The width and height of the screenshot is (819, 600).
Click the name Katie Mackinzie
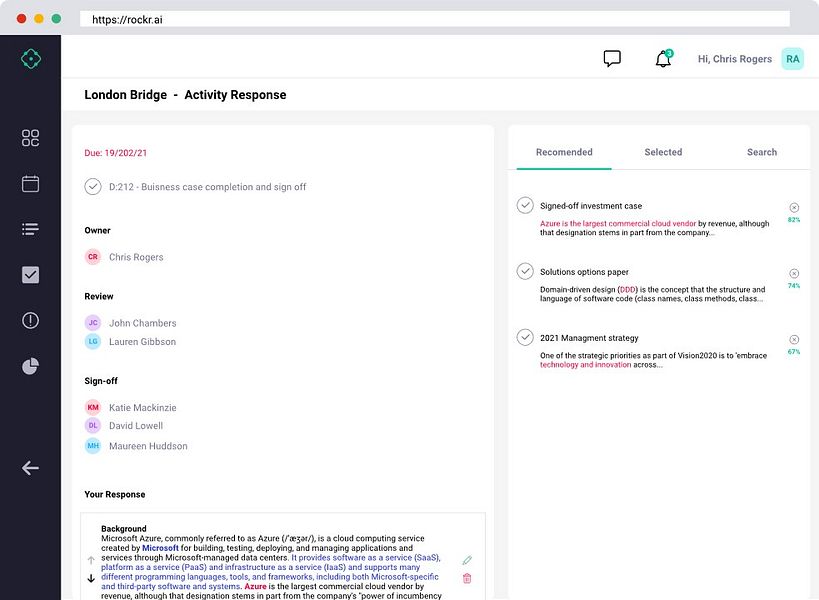coord(143,408)
